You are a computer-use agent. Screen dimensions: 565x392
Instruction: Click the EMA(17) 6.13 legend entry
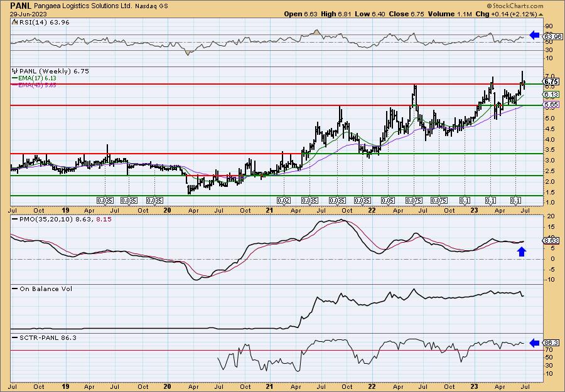[x=35, y=78]
